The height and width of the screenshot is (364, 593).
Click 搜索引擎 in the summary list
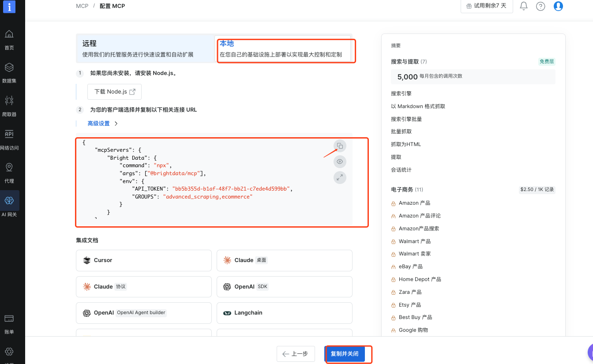401,94
